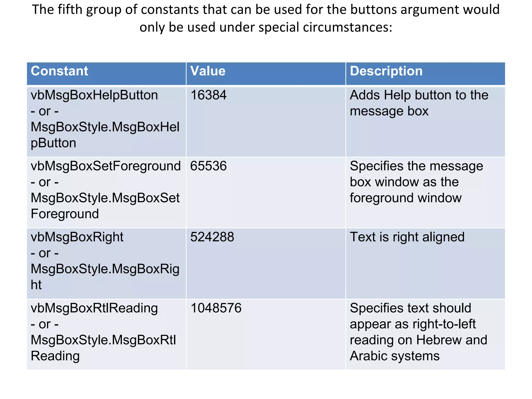Select the vbMsgBoxSetForeground constant cell
532x399 pixels.
pyautogui.click(x=107, y=192)
